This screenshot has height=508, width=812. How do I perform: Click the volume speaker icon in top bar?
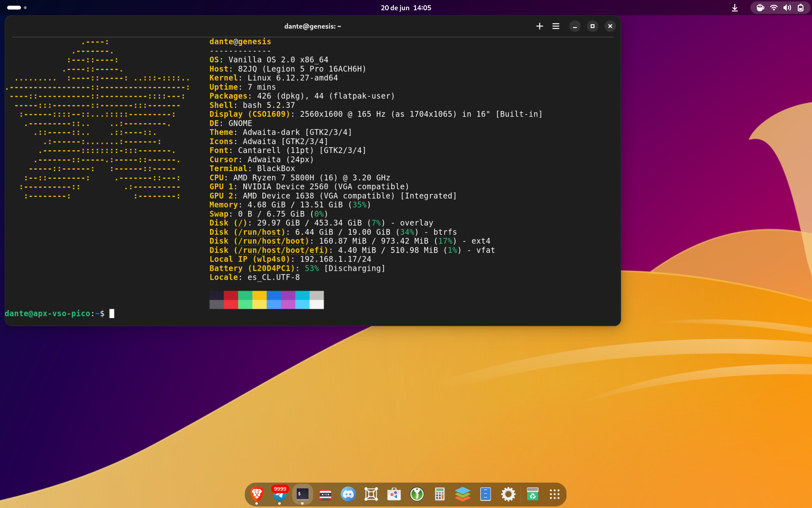pyautogui.click(x=787, y=8)
